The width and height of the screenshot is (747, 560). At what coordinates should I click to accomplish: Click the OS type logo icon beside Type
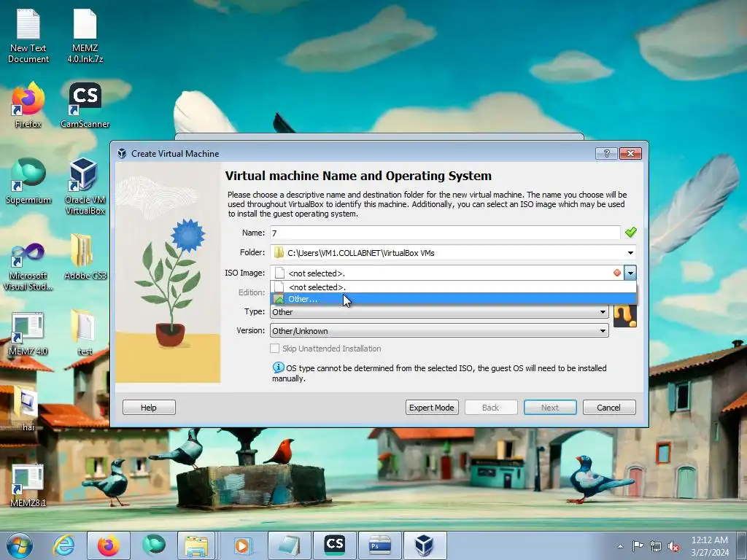click(x=625, y=316)
